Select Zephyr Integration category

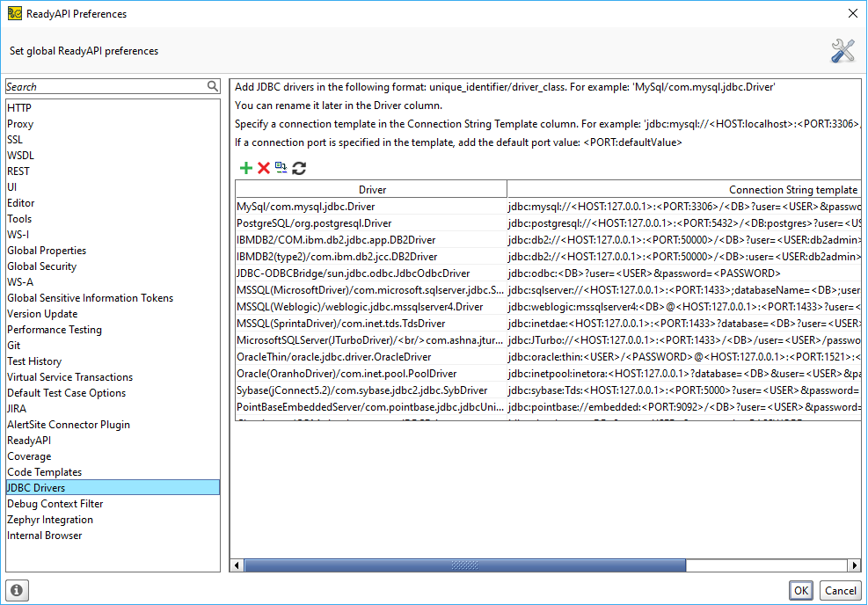point(113,520)
